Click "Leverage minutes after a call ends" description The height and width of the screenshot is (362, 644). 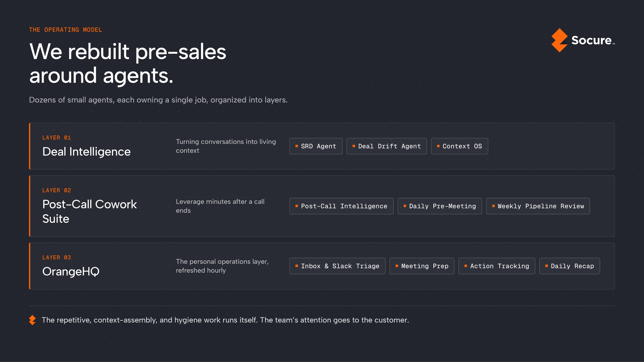pyautogui.click(x=220, y=206)
